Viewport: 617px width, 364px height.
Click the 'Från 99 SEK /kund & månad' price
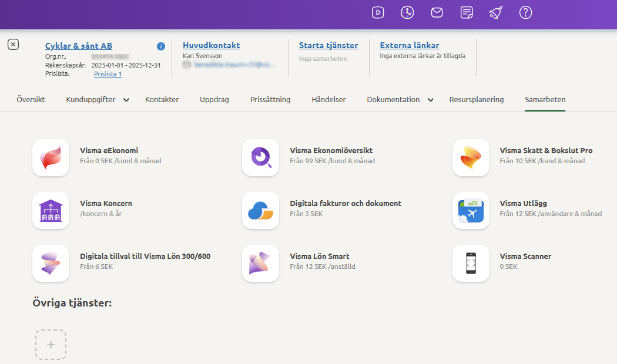pyautogui.click(x=333, y=161)
